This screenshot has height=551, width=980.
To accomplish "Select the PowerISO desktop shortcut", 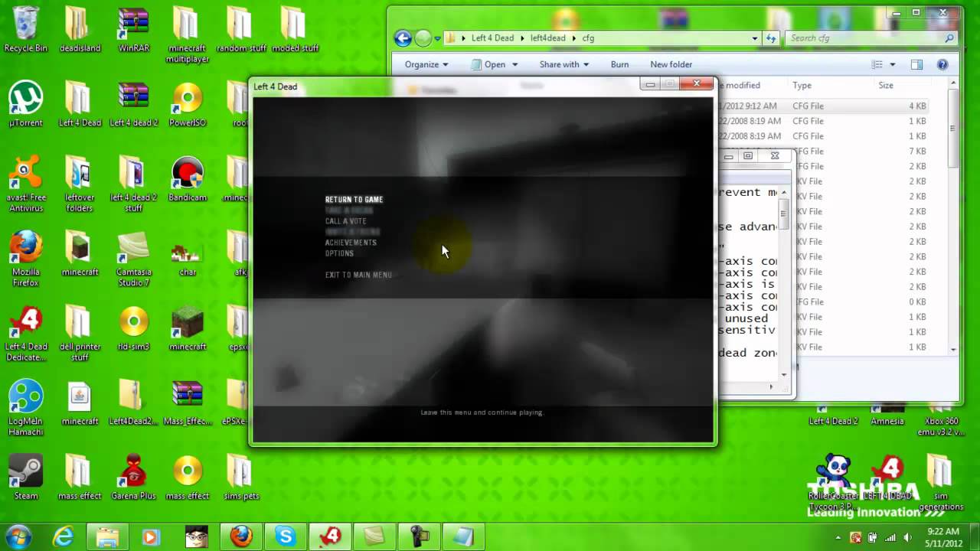I will click(x=188, y=105).
